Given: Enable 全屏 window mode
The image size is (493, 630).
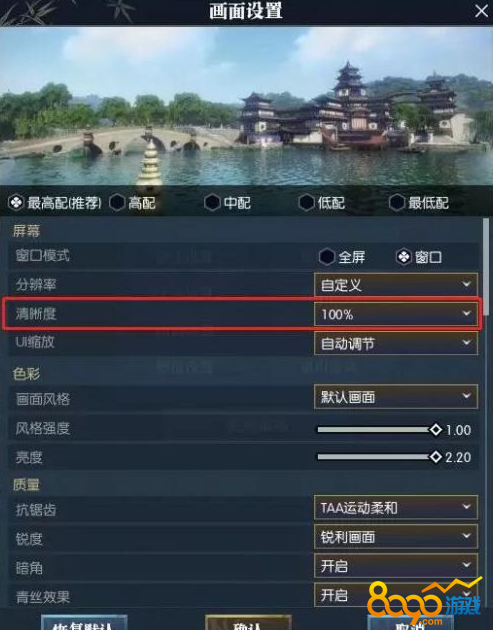Looking at the screenshot, I should (x=327, y=257).
